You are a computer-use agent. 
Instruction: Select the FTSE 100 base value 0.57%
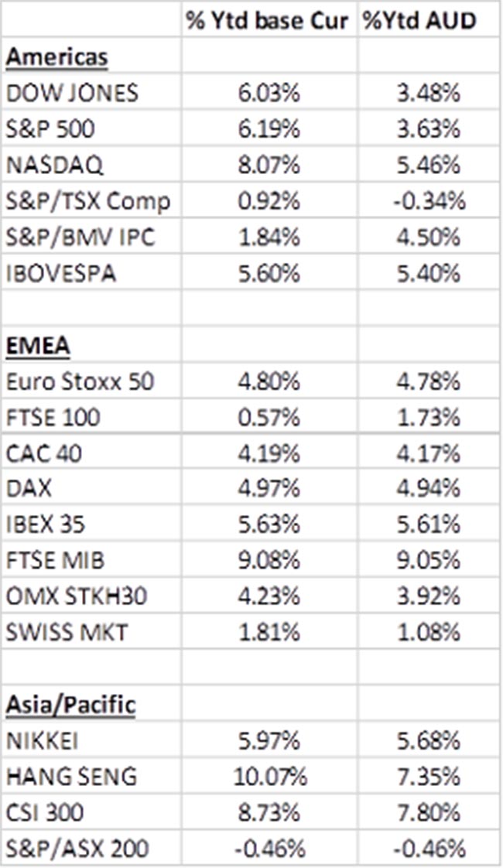(269, 418)
